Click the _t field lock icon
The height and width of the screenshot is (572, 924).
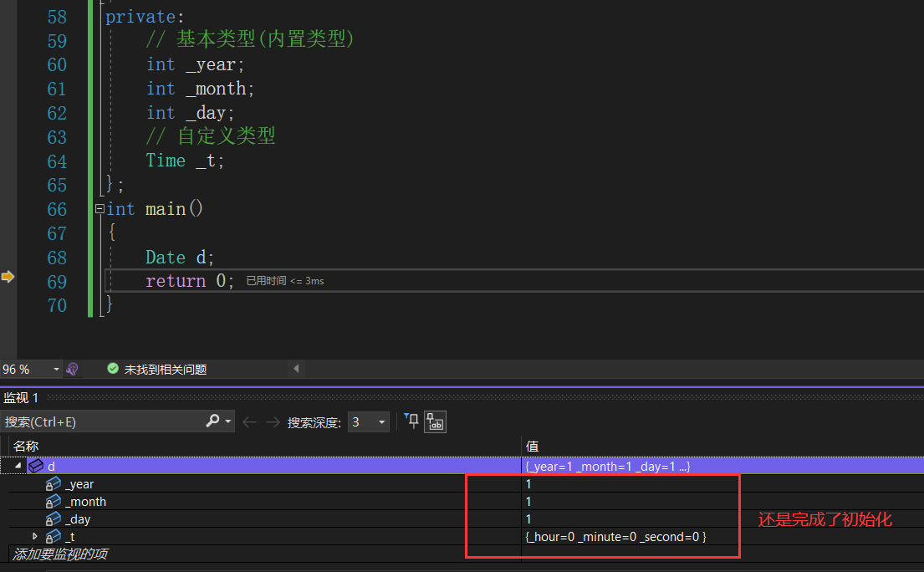(x=53, y=537)
